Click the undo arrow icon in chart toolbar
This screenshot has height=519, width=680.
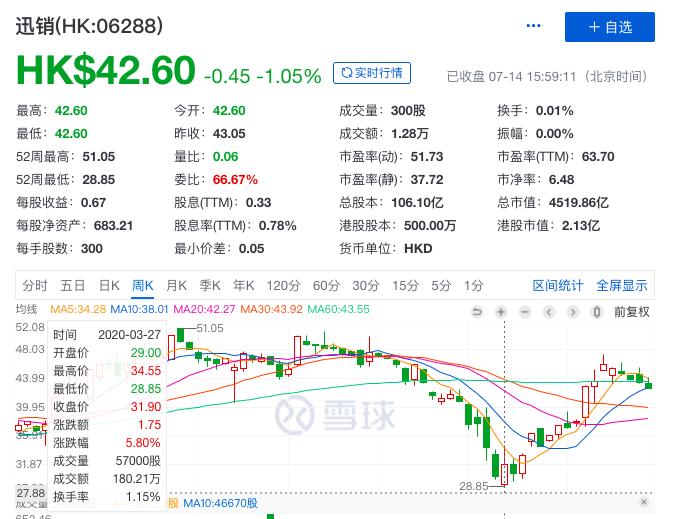(x=477, y=311)
